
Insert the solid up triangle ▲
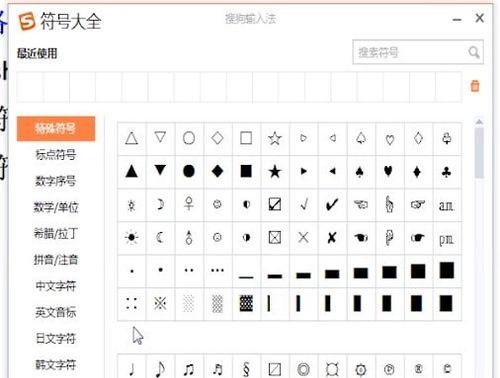click(132, 172)
